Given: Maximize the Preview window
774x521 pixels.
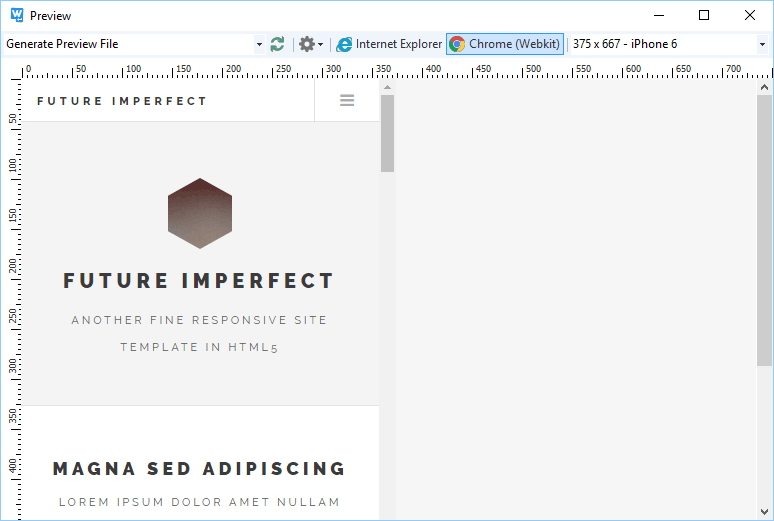Looking at the screenshot, I should coord(704,15).
